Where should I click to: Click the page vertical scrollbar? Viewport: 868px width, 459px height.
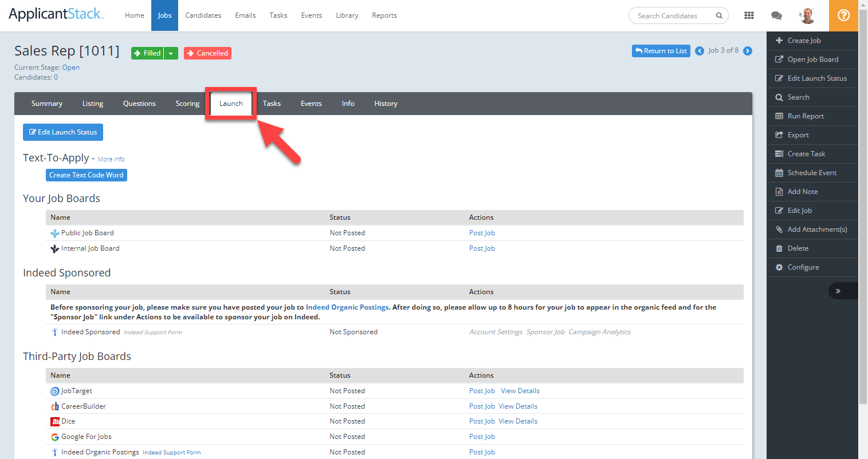(863, 206)
